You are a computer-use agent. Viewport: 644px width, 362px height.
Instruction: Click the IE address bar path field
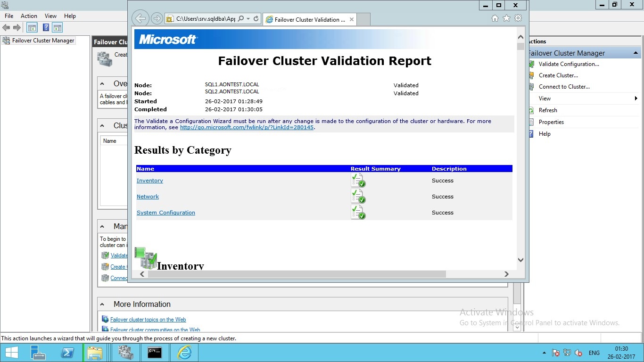[x=205, y=19]
